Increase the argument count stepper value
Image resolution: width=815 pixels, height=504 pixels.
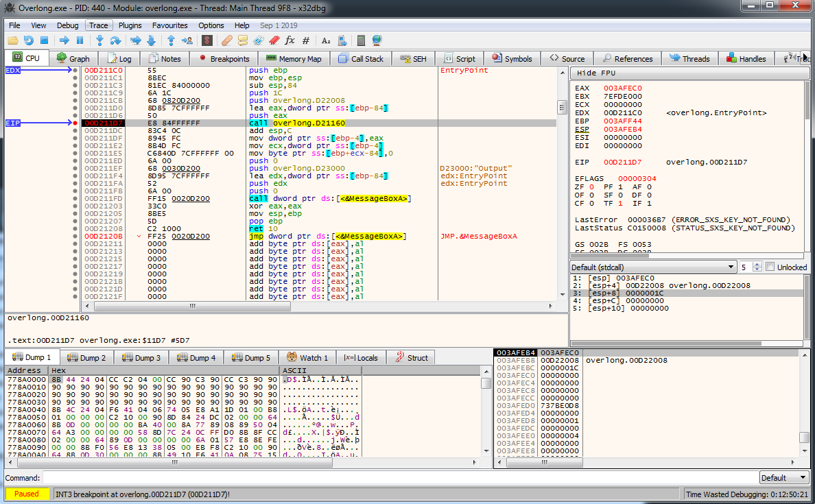coord(757,265)
